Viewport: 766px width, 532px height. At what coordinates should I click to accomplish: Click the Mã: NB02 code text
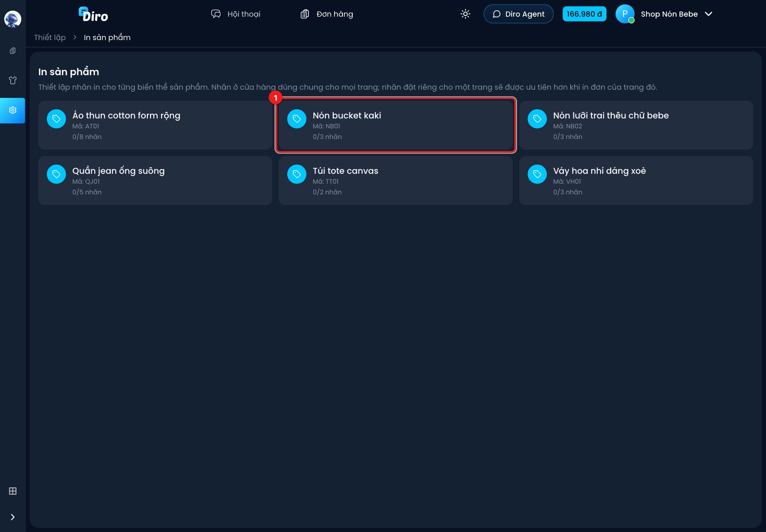click(x=567, y=126)
